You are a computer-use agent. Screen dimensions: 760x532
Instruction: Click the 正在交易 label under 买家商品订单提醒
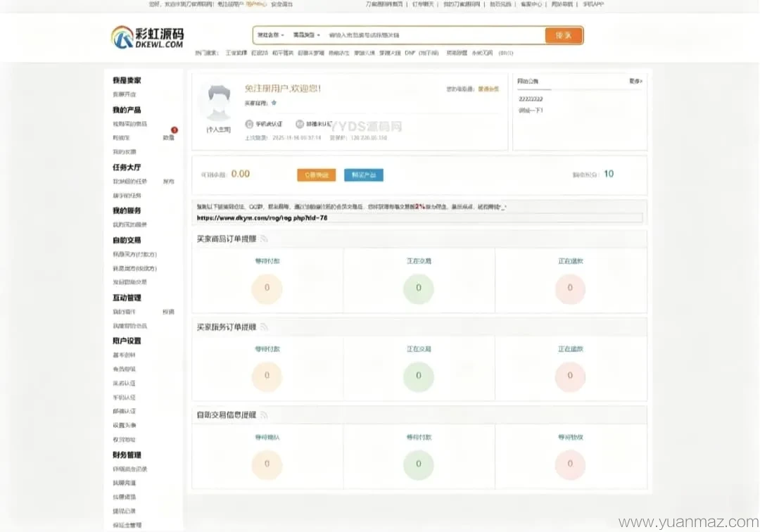click(x=419, y=260)
